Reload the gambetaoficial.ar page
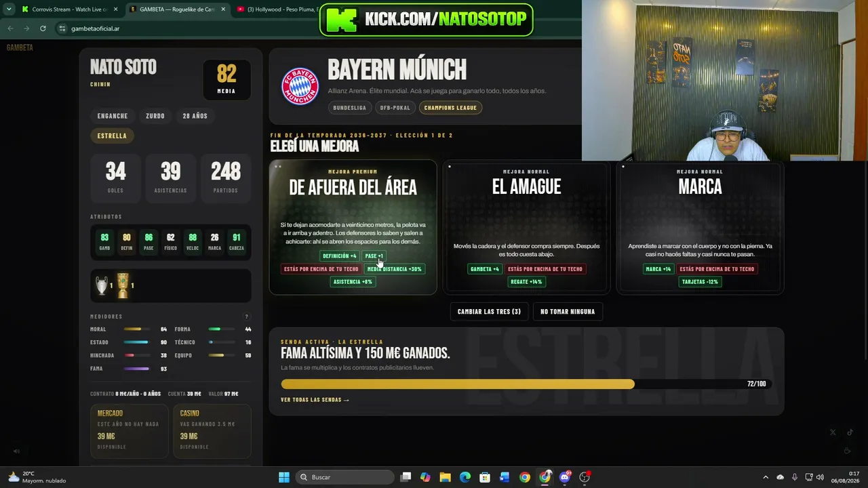 click(43, 28)
